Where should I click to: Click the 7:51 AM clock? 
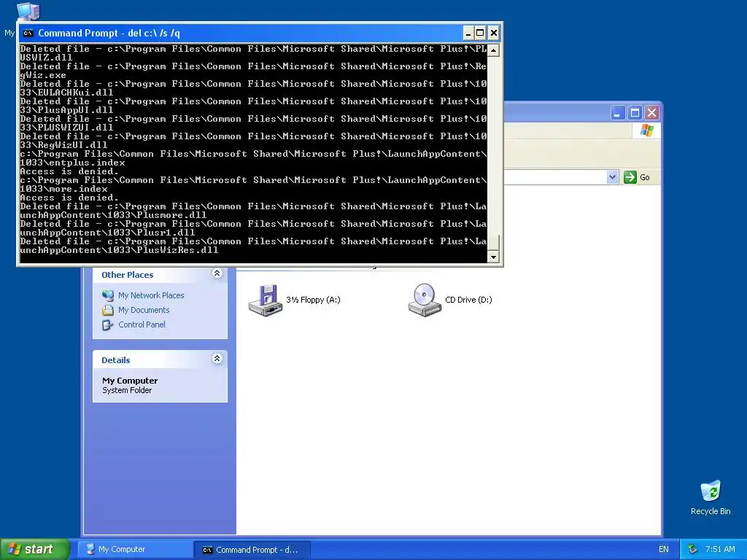tap(720, 550)
